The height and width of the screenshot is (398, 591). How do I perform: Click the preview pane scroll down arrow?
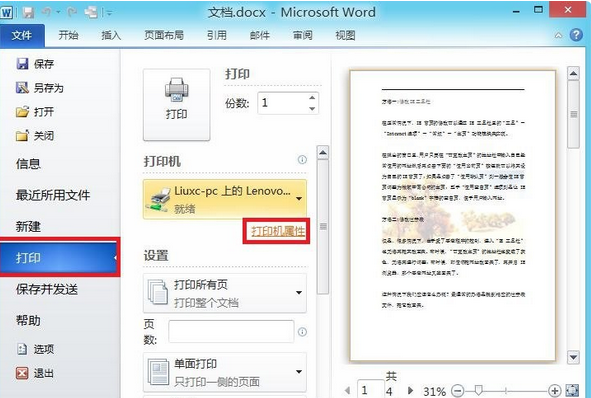(x=573, y=357)
